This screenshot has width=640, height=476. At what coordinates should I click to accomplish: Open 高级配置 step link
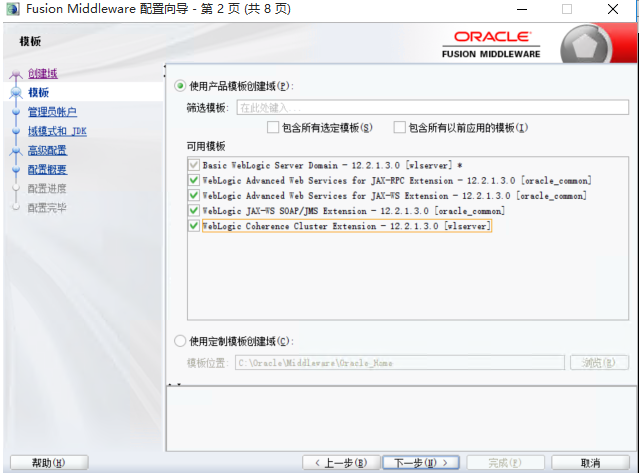pyautogui.click(x=47, y=150)
